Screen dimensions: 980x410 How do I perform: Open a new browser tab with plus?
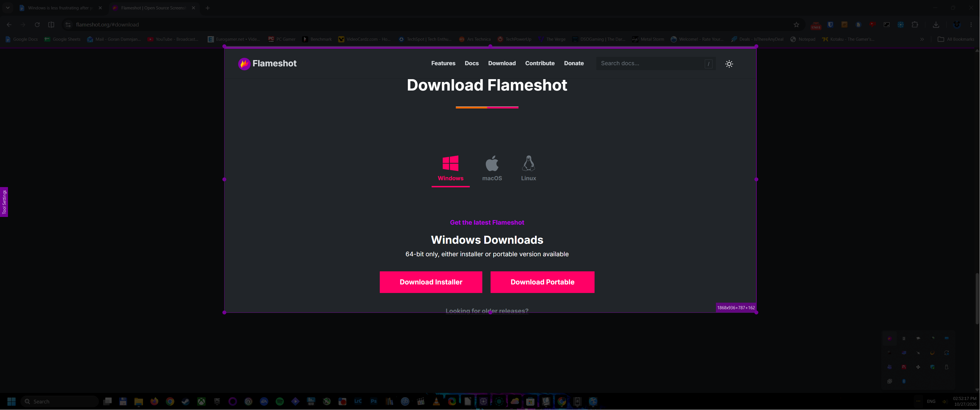(208, 8)
